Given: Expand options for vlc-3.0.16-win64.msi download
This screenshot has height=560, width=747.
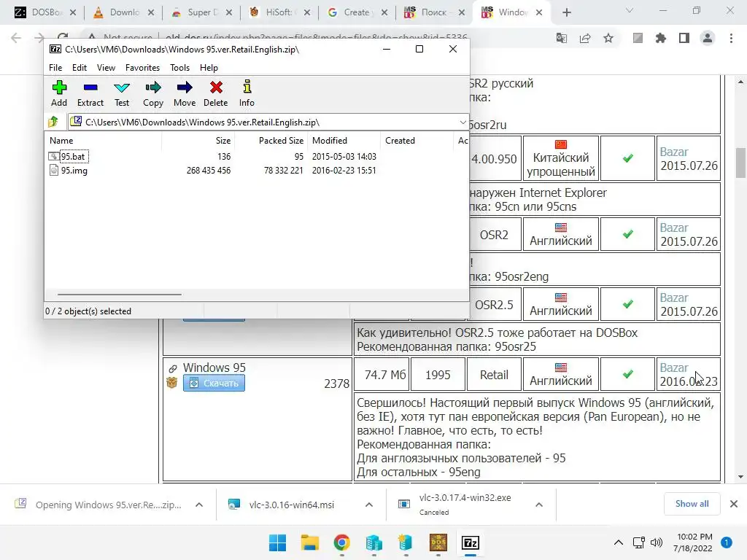Looking at the screenshot, I should 368,505.
